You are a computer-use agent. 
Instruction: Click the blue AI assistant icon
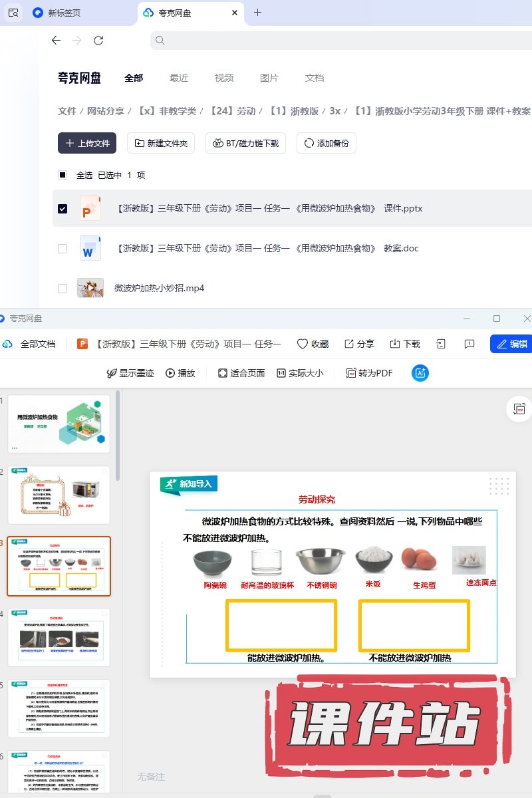pyautogui.click(x=420, y=373)
